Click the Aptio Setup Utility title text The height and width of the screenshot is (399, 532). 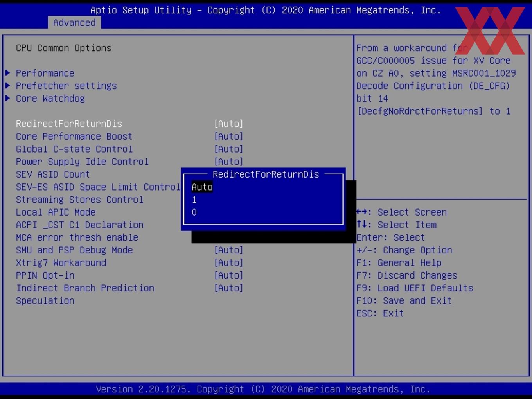pos(266,10)
